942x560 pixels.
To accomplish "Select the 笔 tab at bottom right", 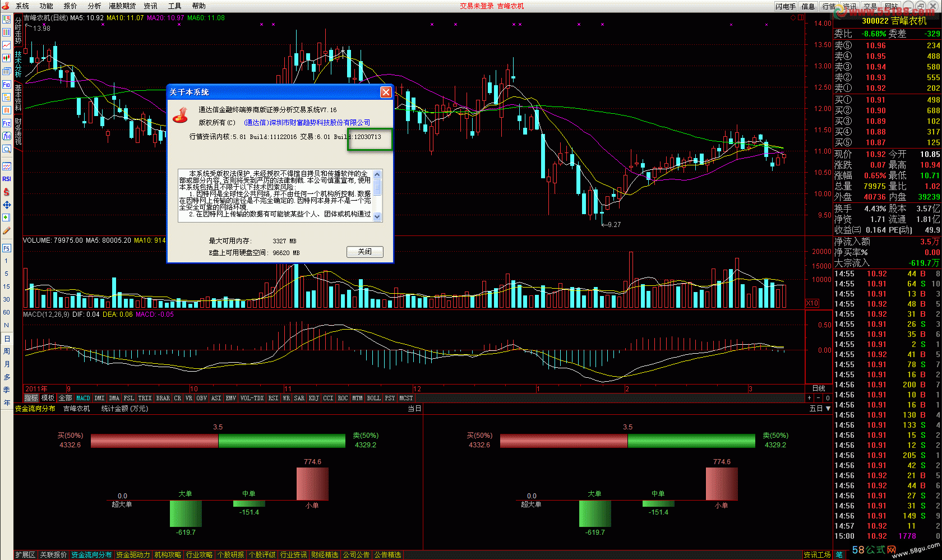I will [839, 555].
